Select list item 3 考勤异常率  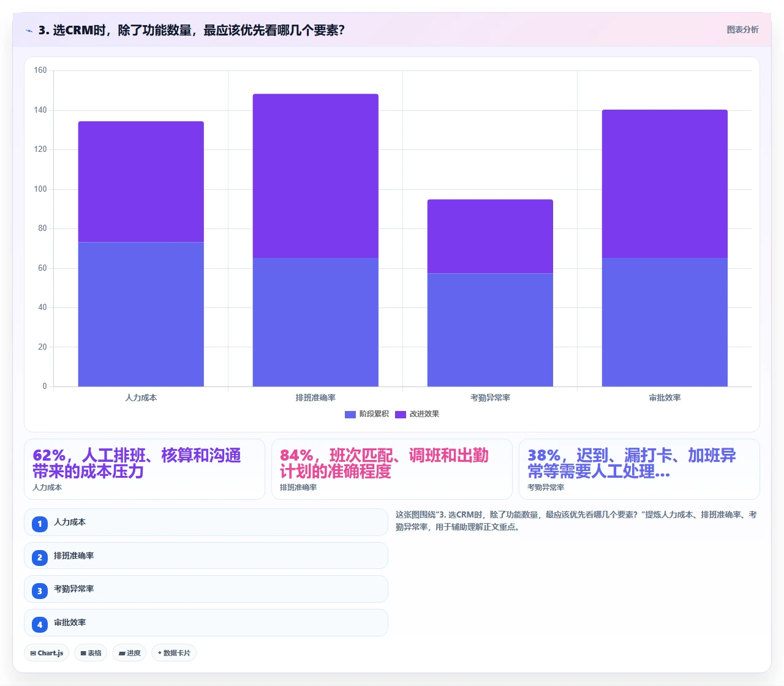206,589
